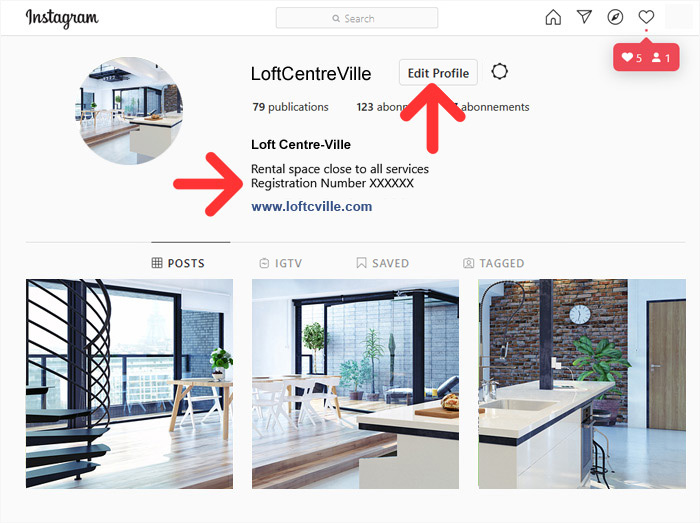The image size is (700, 523).
Task: Open the brick wall kitchen post
Action: [x=582, y=384]
